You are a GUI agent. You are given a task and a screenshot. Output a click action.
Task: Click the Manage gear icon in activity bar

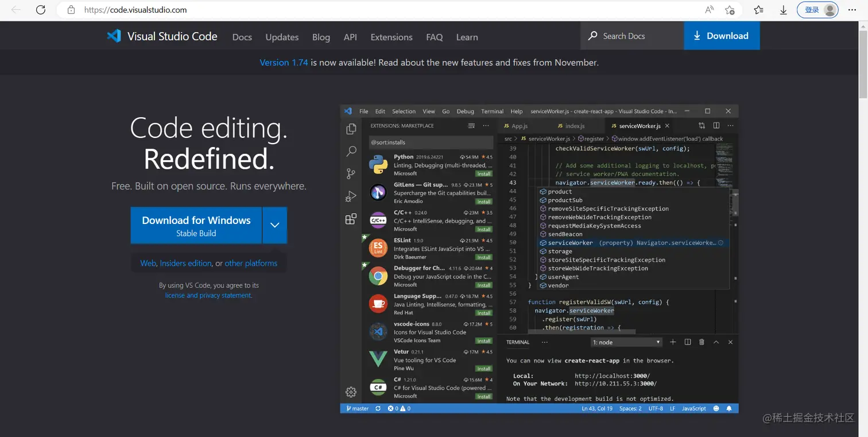click(x=351, y=392)
